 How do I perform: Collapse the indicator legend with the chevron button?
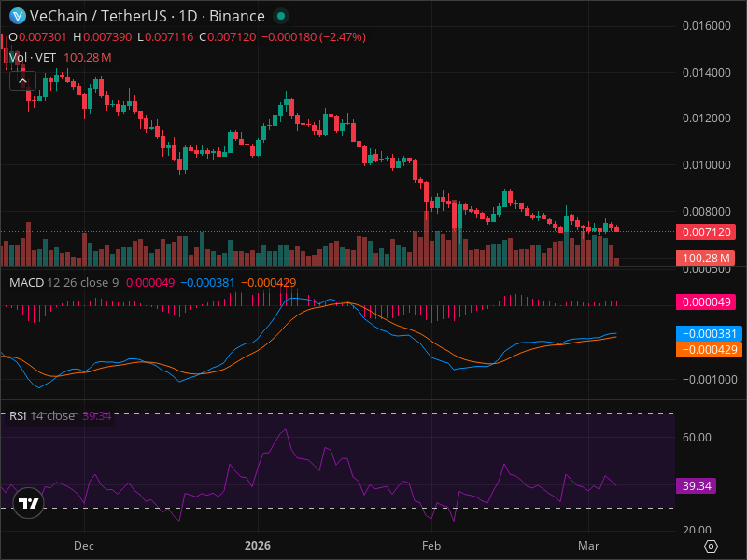click(22, 81)
